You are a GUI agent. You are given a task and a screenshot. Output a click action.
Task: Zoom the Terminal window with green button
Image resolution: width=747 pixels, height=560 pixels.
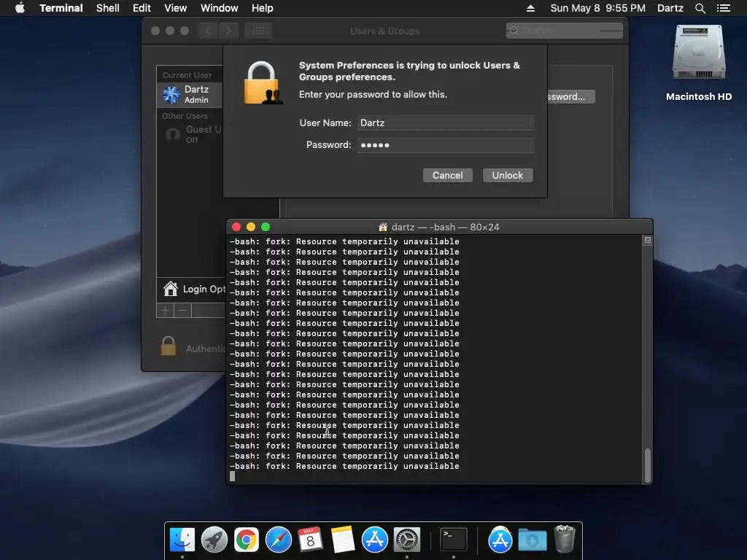[266, 227]
